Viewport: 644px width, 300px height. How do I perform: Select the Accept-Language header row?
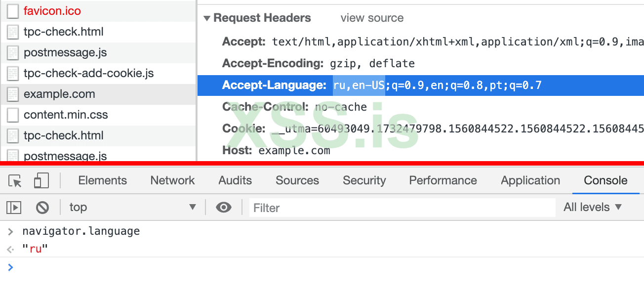click(420, 86)
